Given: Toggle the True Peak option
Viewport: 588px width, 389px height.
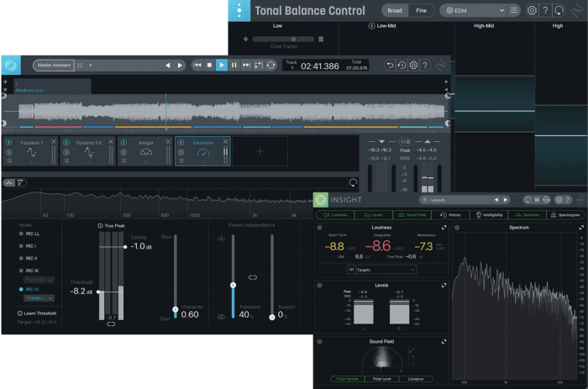Looking at the screenshot, I should (101, 226).
